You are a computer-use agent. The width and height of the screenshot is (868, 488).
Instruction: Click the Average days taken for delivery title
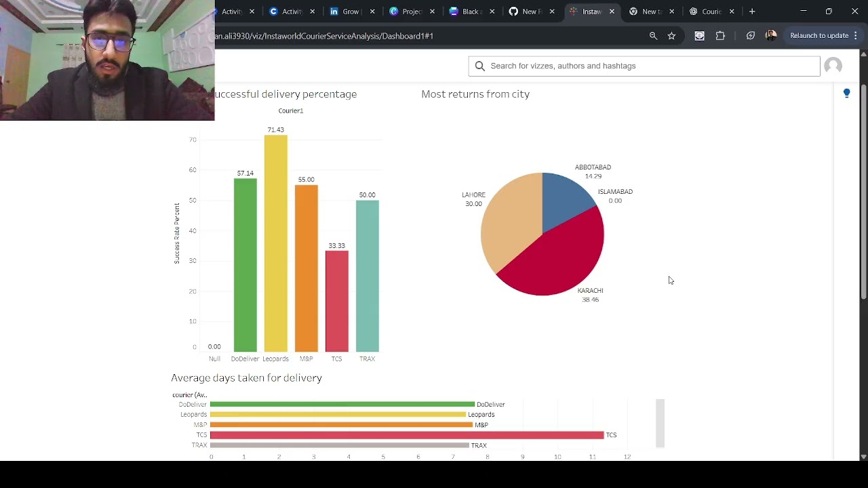click(246, 378)
